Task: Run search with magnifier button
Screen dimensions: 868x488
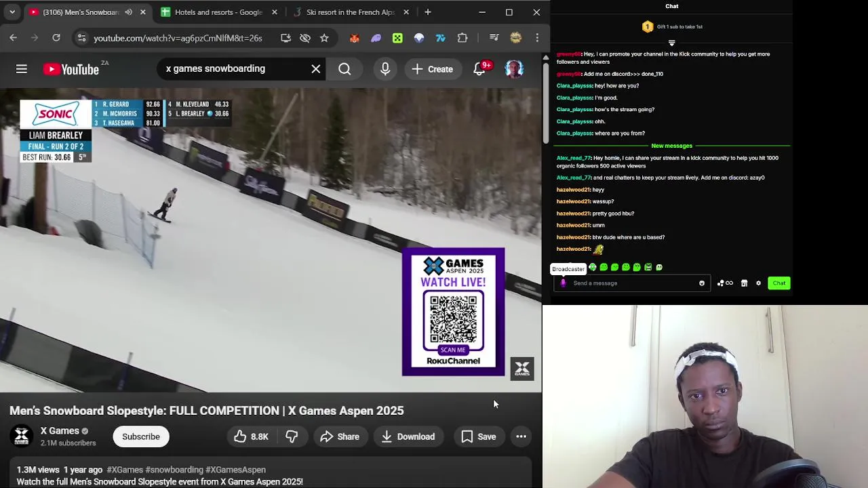Action: (x=344, y=68)
